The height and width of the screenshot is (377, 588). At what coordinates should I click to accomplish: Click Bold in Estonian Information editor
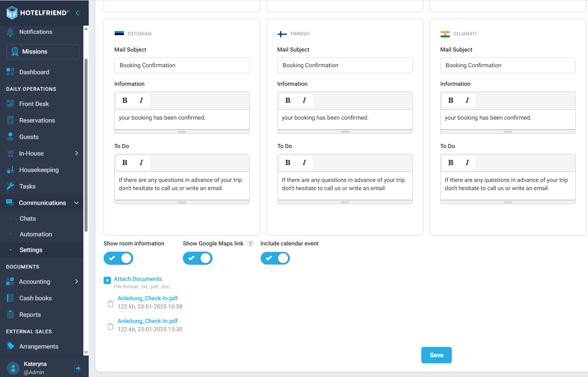point(125,101)
